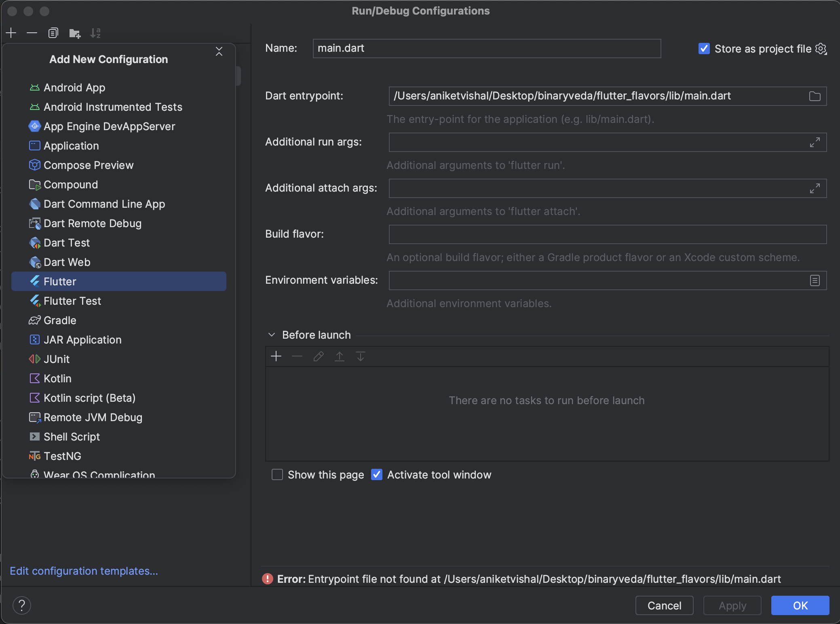The height and width of the screenshot is (624, 840).
Task: Enable Show this page checkbox
Action: click(x=277, y=474)
